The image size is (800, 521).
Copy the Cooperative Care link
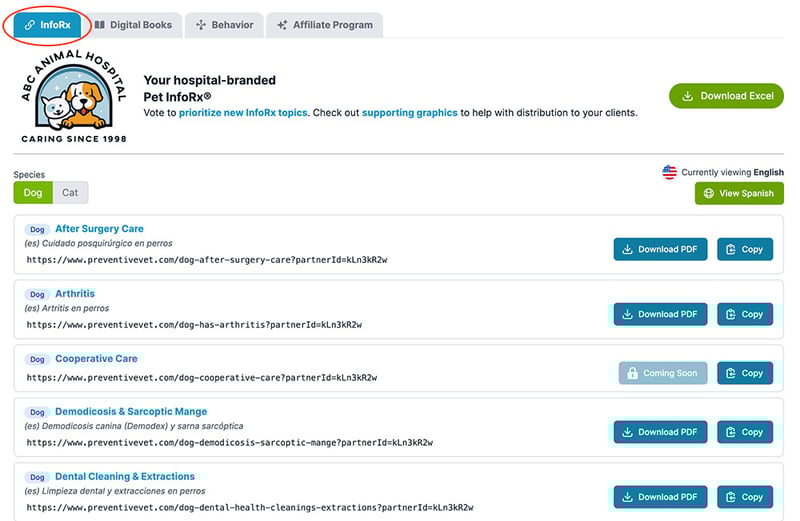tap(745, 373)
